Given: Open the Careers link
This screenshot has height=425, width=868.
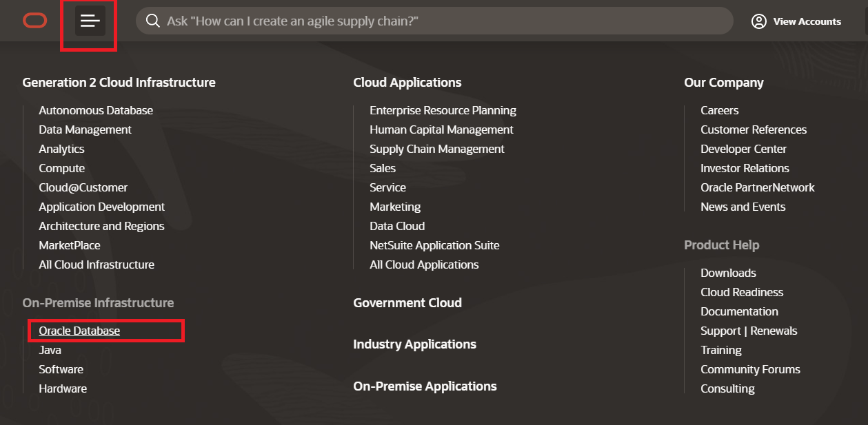Looking at the screenshot, I should [719, 110].
